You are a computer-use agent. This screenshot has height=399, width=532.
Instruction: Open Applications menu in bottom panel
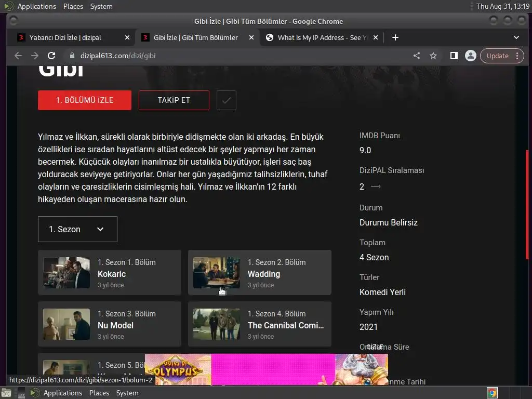tap(63, 393)
